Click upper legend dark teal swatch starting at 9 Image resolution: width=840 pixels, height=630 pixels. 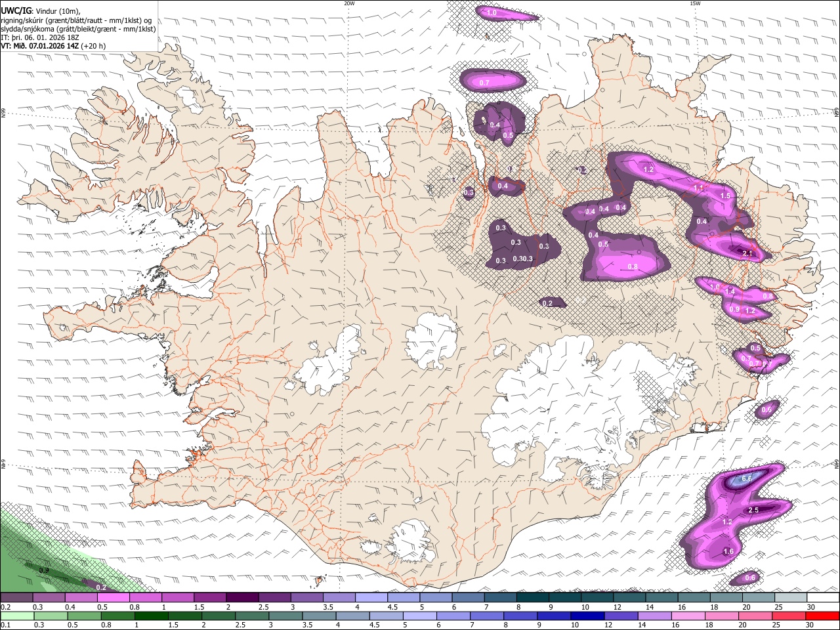tap(565, 598)
